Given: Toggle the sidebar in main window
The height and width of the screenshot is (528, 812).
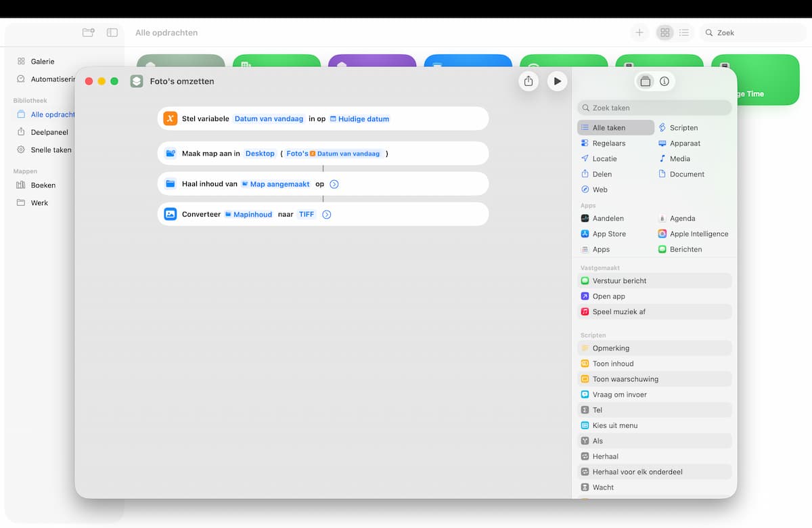Looking at the screenshot, I should coord(112,32).
